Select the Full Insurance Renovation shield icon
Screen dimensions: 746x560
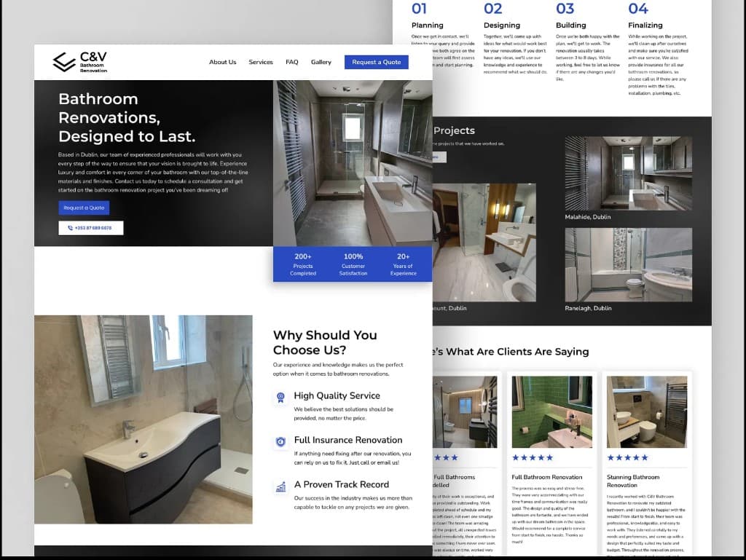pyautogui.click(x=280, y=442)
